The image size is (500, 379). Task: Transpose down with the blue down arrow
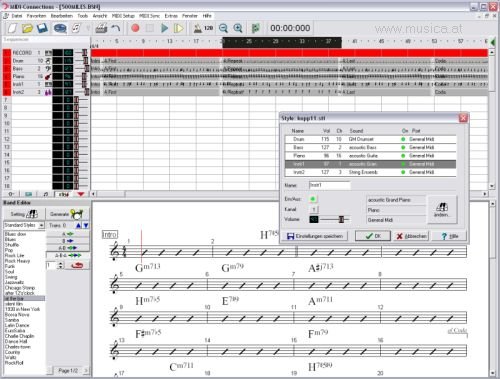pyautogui.click(x=86, y=225)
